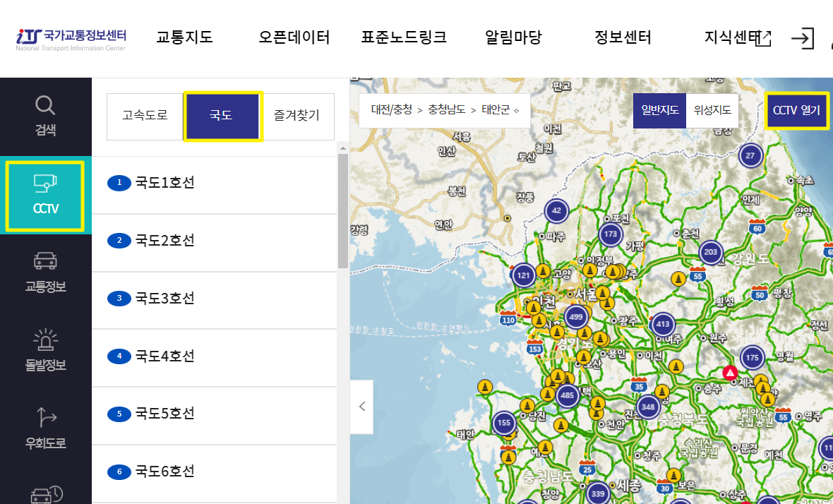The image size is (833, 504).
Task: Switch map to 위성지도 satellite view
Action: pyautogui.click(x=712, y=110)
